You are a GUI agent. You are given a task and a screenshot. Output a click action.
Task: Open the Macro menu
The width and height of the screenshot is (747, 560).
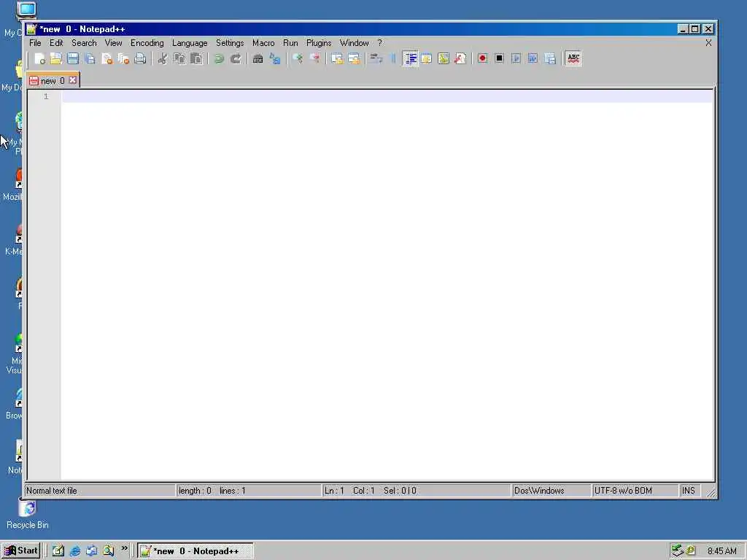click(x=263, y=43)
